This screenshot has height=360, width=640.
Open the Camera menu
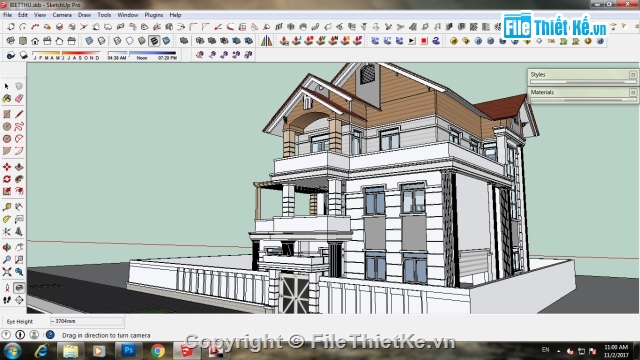62,15
